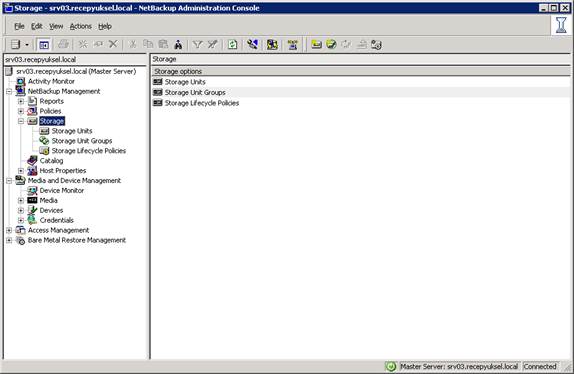This screenshot has height=374, width=574.
Task: Click the Master Server status bar field
Action: point(459,366)
